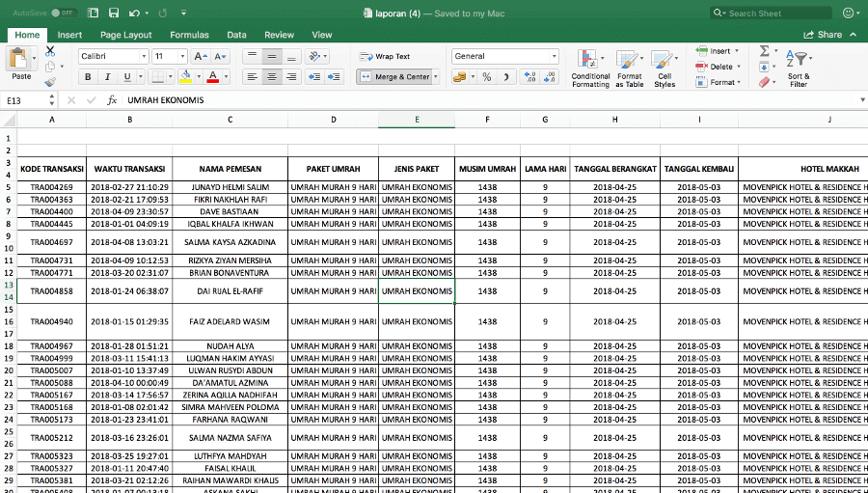Click the Increase Font Size icon
The width and height of the screenshot is (868, 493).
(x=201, y=57)
